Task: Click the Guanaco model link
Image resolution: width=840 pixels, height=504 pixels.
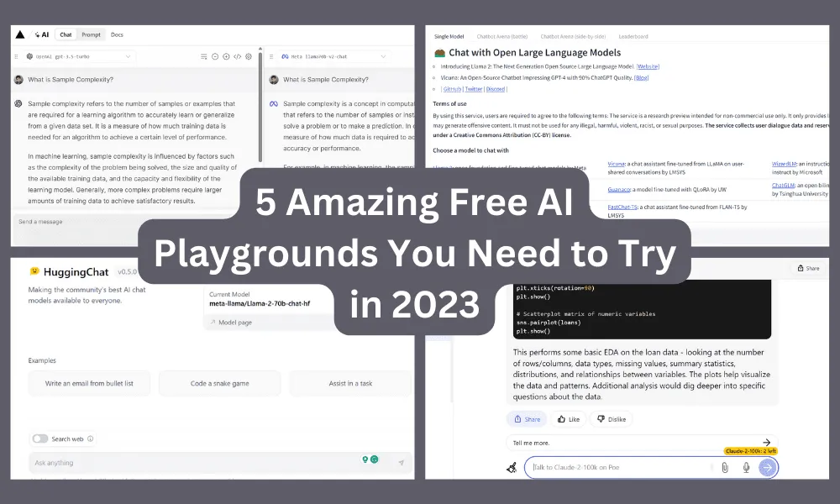Action: (619, 190)
